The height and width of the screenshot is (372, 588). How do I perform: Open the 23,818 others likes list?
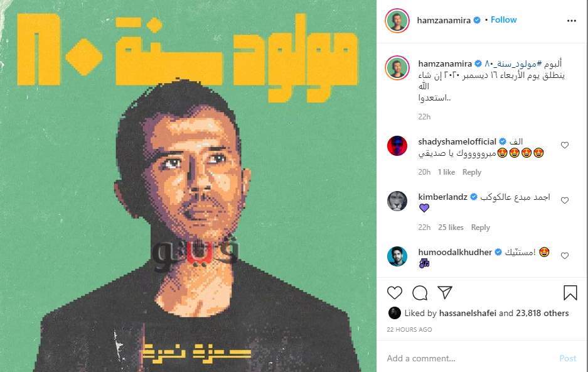[542, 313]
